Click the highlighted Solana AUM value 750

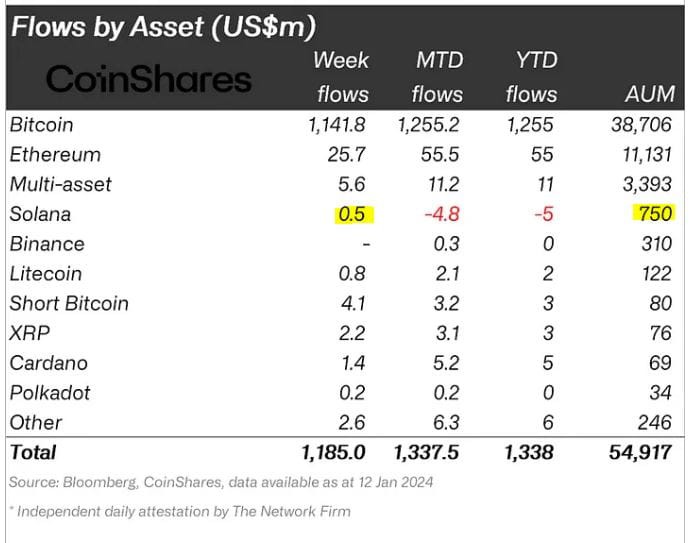(x=654, y=214)
